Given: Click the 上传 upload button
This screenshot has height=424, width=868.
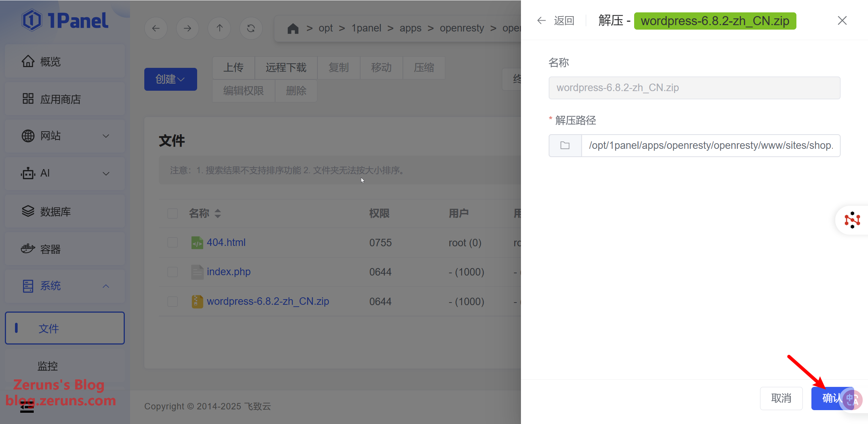Looking at the screenshot, I should pyautogui.click(x=233, y=67).
